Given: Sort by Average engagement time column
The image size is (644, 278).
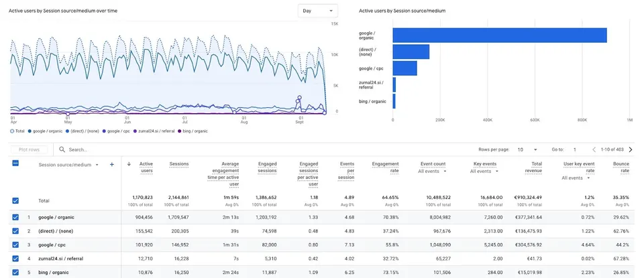Looking at the screenshot, I should (x=223, y=173).
